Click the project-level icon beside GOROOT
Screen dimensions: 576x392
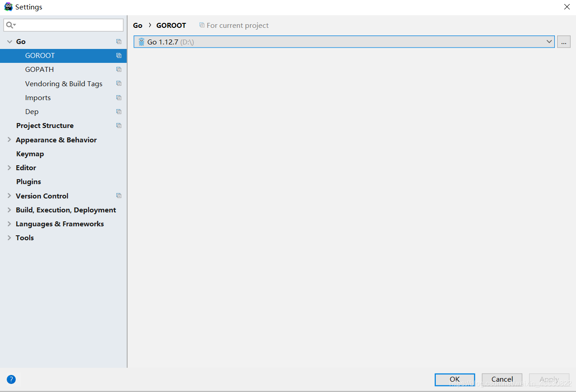click(119, 56)
